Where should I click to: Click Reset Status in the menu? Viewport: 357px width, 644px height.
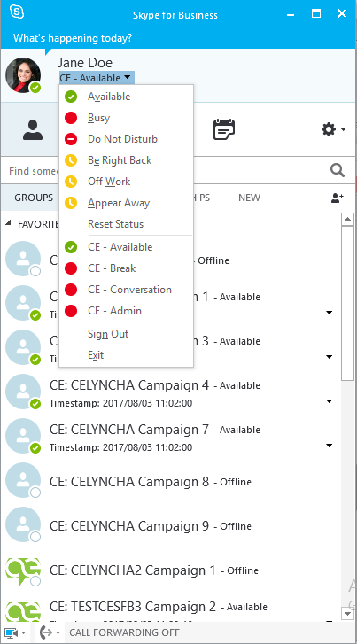[126, 224]
